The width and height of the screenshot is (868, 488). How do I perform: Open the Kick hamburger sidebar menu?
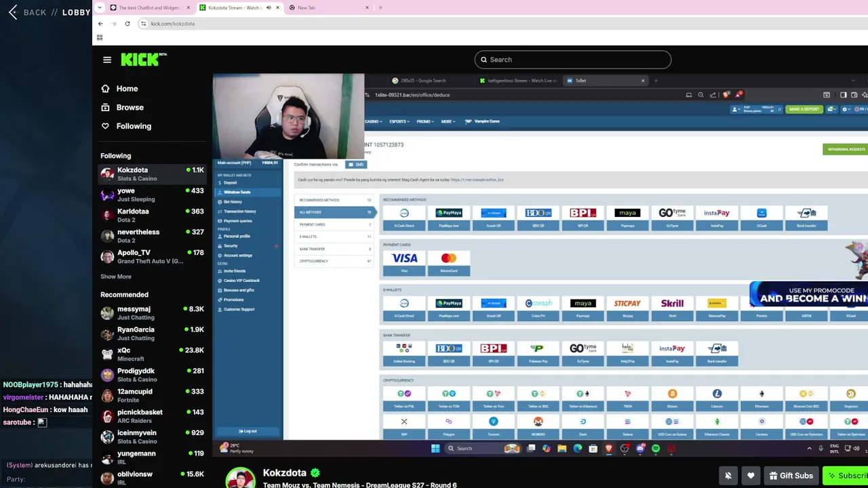107,60
